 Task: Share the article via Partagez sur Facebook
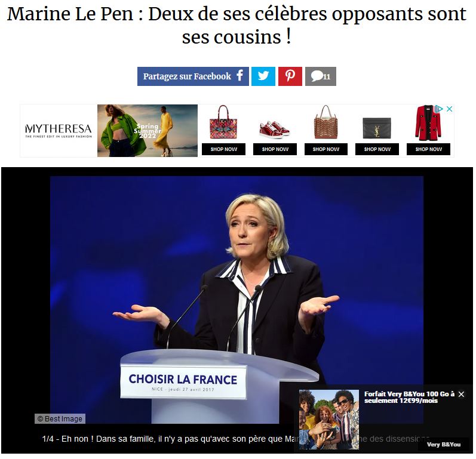pos(193,76)
